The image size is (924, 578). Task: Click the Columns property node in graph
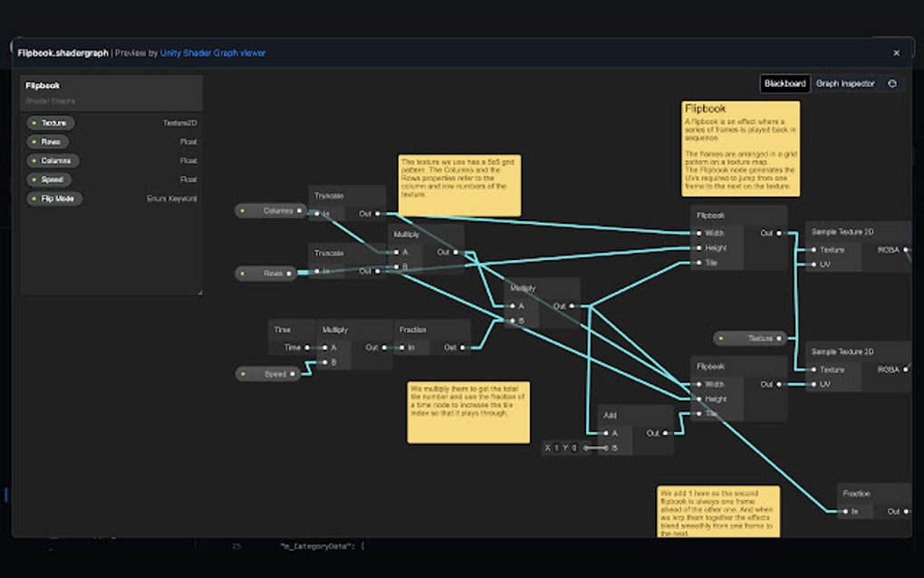(x=271, y=210)
